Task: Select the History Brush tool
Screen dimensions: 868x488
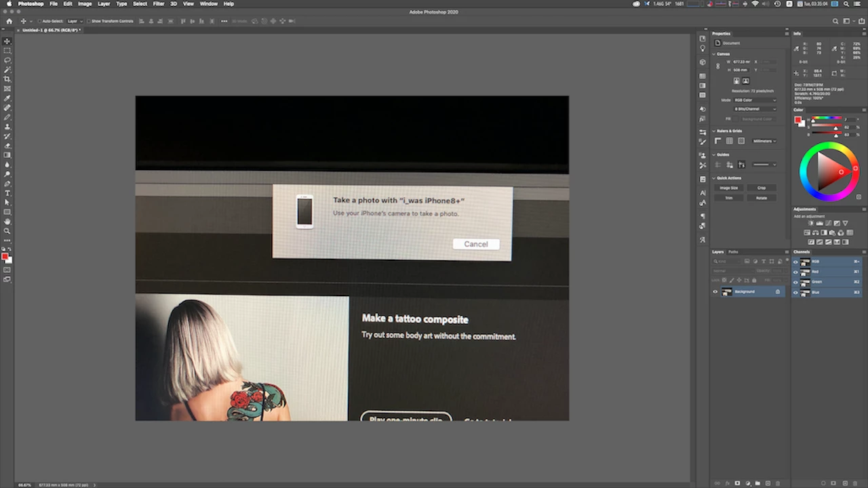Action: (x=7, y=136)
